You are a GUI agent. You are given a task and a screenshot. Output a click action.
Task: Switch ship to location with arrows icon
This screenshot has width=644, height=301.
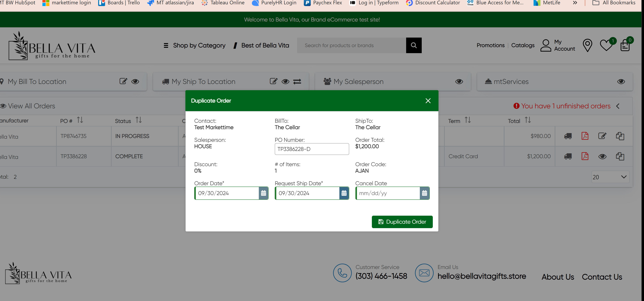click(297, 82)
